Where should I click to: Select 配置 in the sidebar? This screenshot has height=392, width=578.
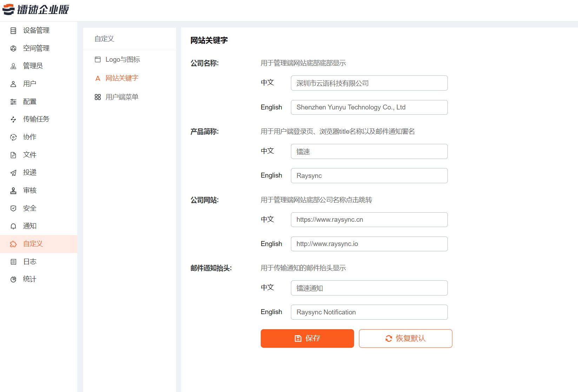pos(39,102)
